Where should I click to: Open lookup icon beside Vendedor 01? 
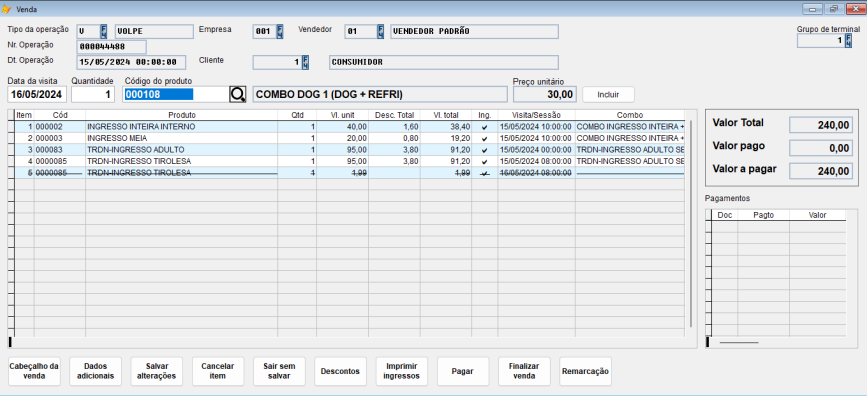tap(380, 32)
